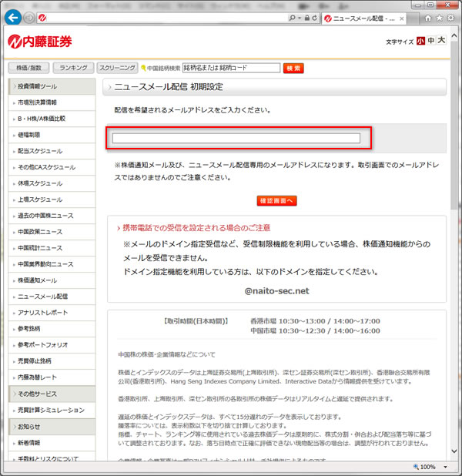Image resolution: width=462 pixels, height=476 pixels.
Task: Open 市場別決算情報 in sidebar
Action: point(52,102)
